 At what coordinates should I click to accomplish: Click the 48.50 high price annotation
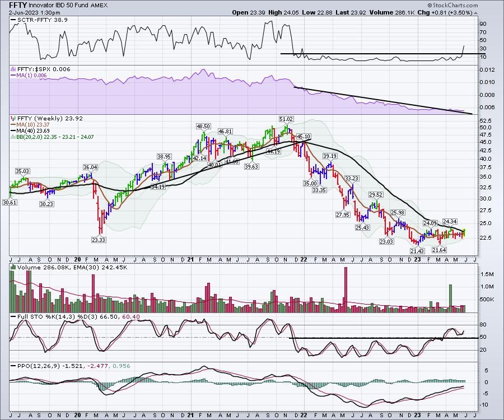pyautogui.click(x=203, y=127)
